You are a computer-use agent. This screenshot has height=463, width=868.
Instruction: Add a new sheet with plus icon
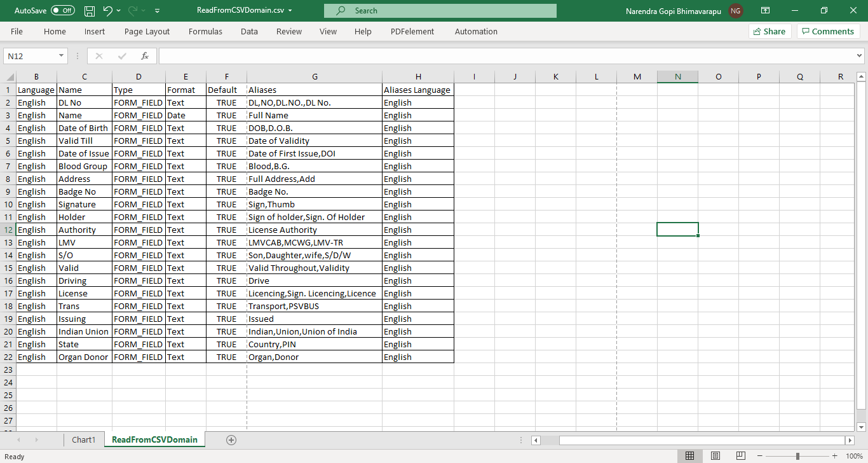pyautogui.click(x=231, y=440)
